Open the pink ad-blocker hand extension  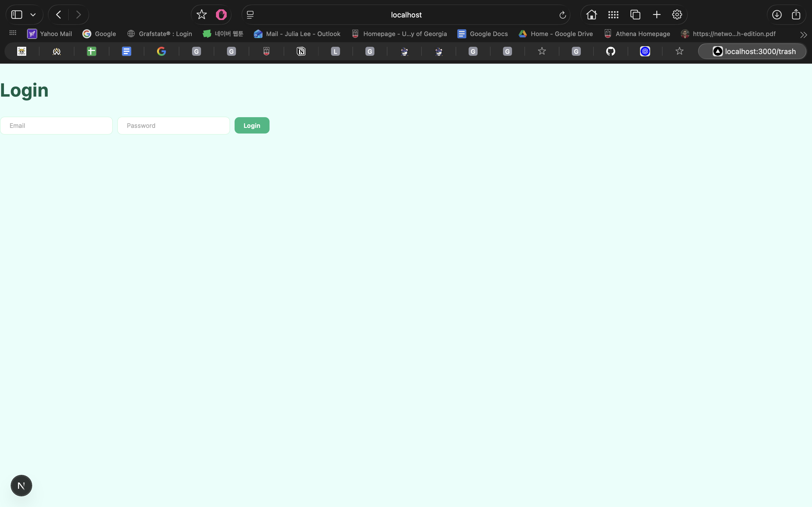[221, 15]
